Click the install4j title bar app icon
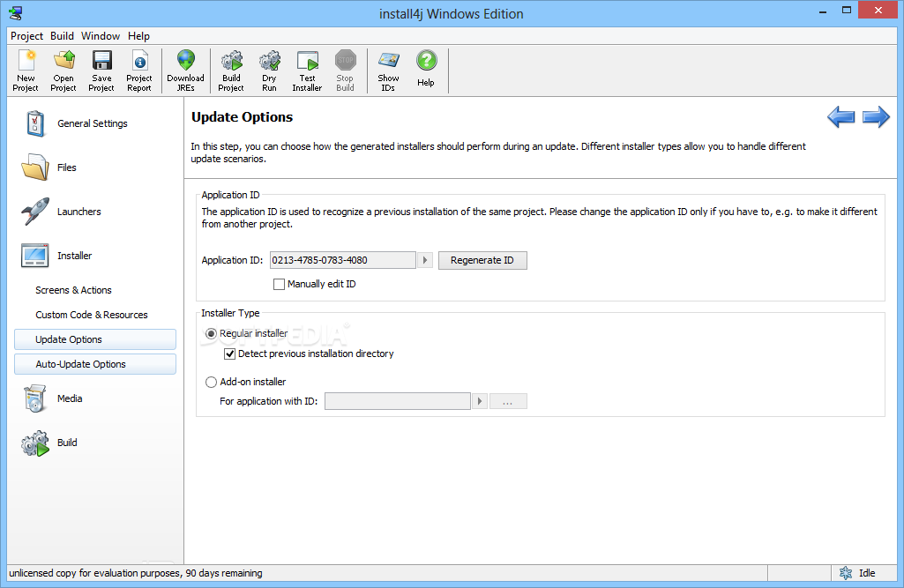This screenshot has height=588, width=904. [x=16, y=13]
